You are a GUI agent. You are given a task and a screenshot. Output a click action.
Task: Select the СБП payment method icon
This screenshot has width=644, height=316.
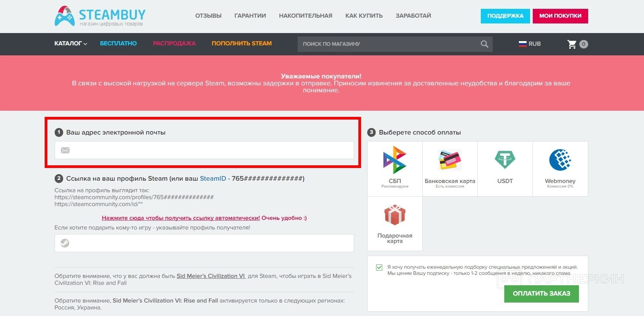pyautogui.click(x=395, y=160)
